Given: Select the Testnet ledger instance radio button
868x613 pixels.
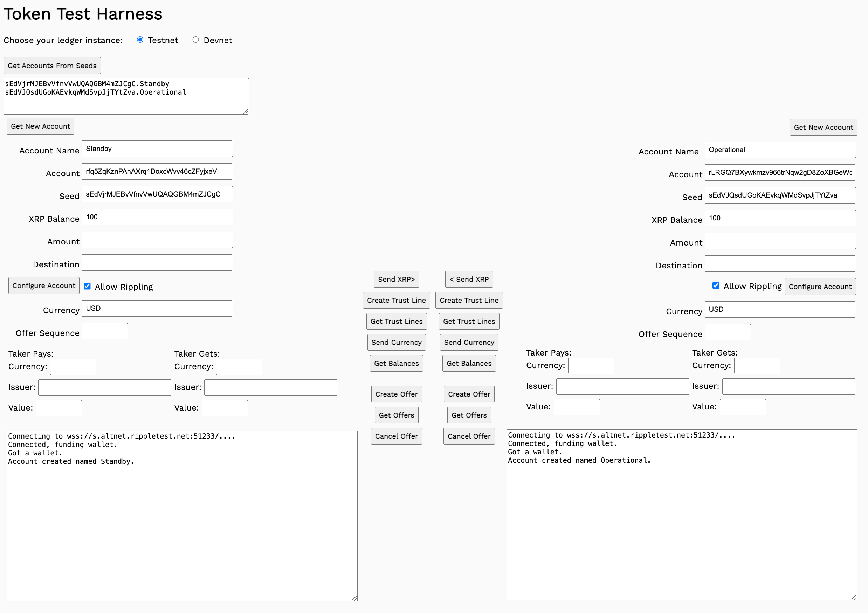Looking at the screenshot, I should [140, 39].
